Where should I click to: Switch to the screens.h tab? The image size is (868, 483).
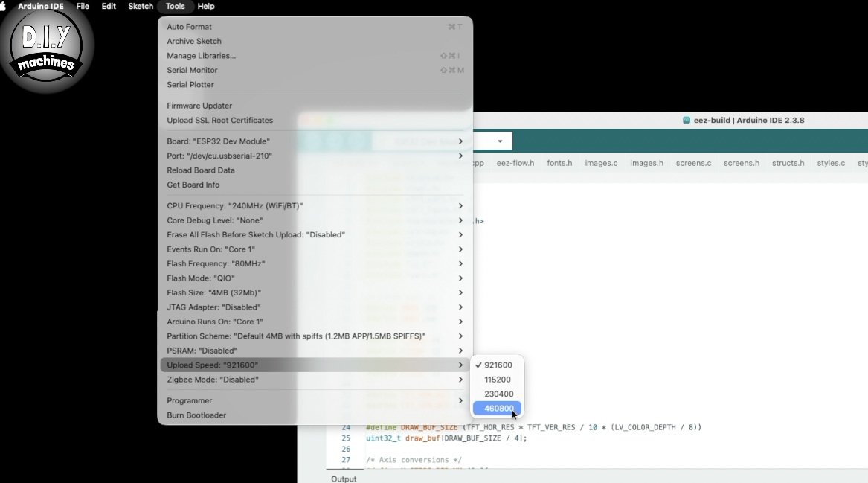(742, 163)
